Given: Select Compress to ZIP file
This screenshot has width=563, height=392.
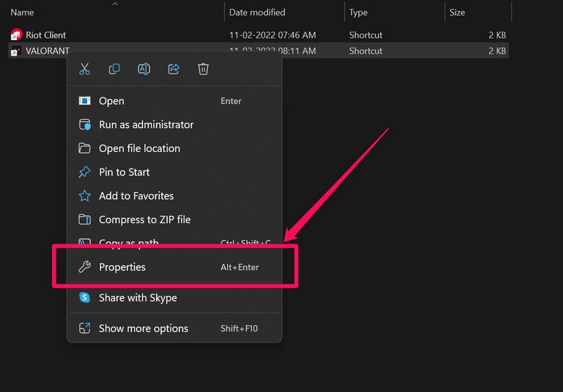Looking at the screenshot, I should [144, 220].
